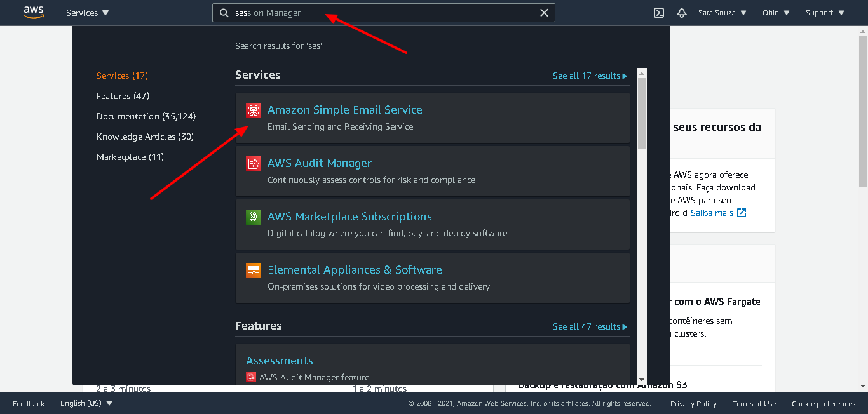
Task: Open the Ohio region selector
Action: pyautogui.click(x=776, y=13)
